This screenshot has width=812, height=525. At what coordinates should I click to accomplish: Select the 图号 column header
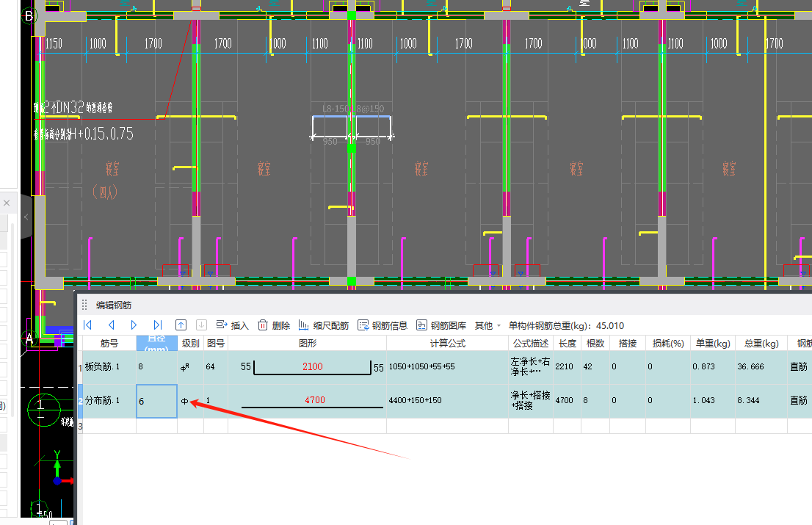(x=216, y=344)
